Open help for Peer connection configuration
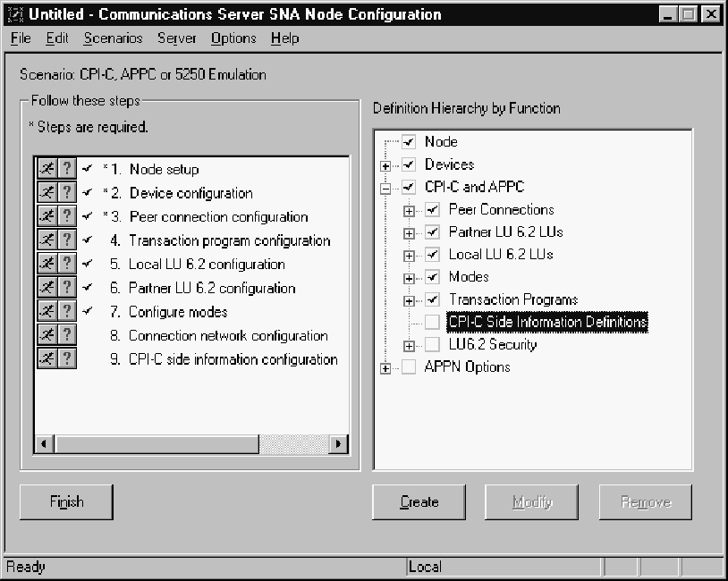This screenshot has height=581, width=728. tap(67, 215)
